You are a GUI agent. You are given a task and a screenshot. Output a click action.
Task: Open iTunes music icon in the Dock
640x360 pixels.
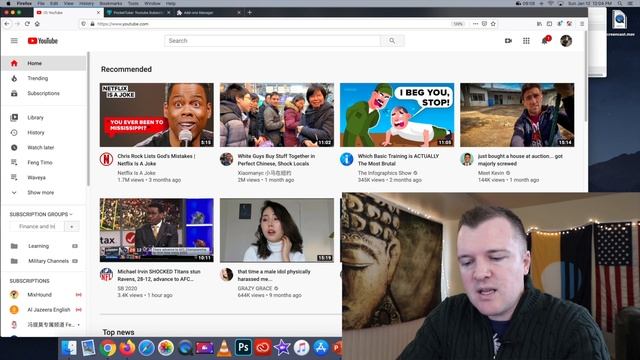tap(301, 348)
